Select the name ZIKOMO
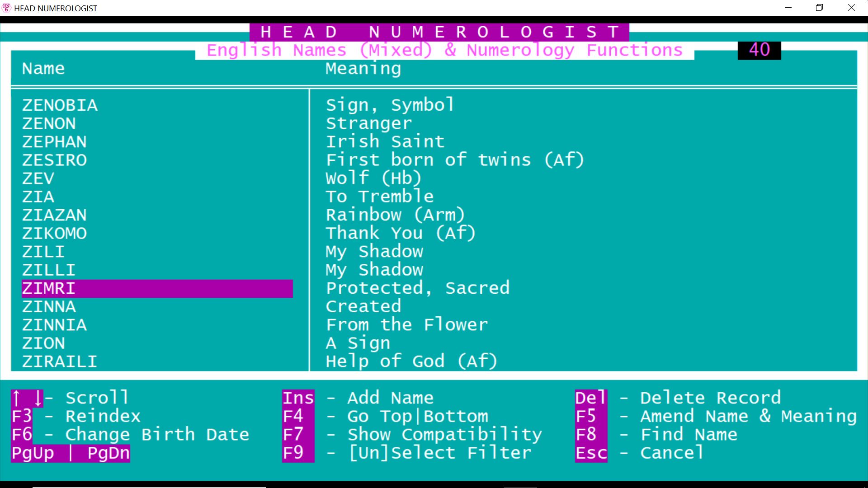This screenshot has height=488, width=868. click(x=54, y=233)
